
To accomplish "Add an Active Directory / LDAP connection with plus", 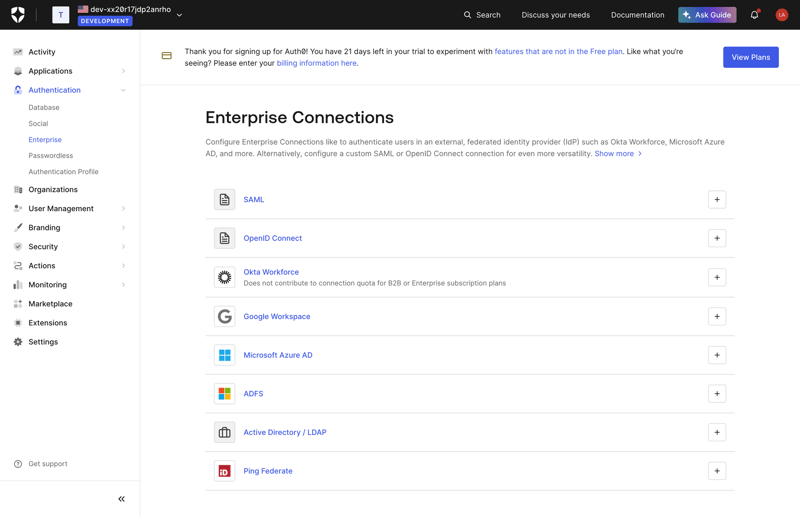I will point(717,432).
